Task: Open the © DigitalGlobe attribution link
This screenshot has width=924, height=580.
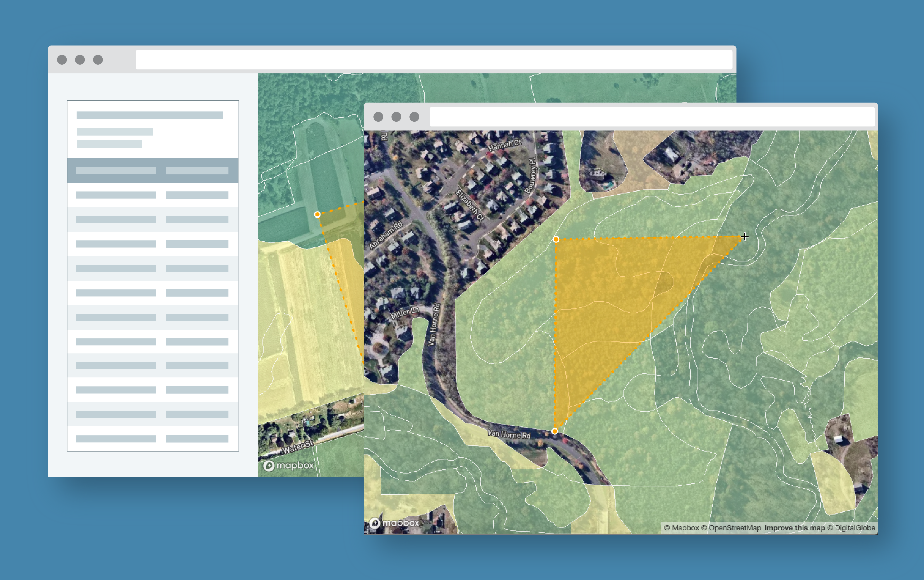Action: point(851,528)
